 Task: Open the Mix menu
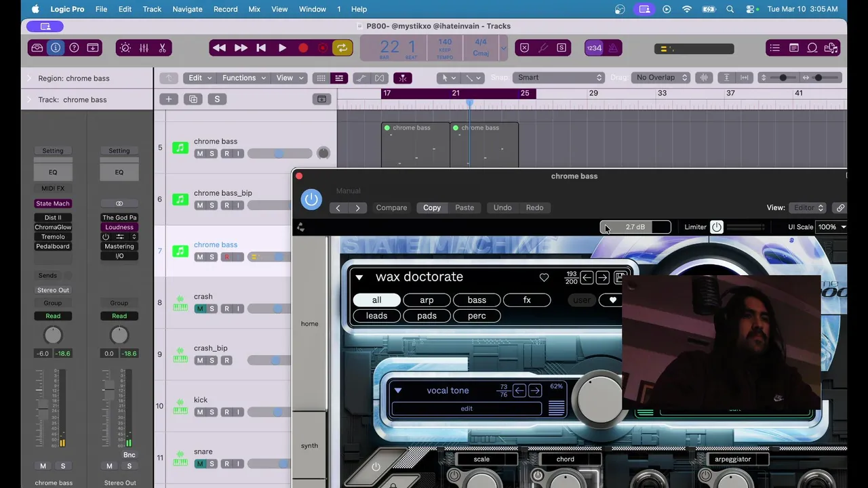254,9
